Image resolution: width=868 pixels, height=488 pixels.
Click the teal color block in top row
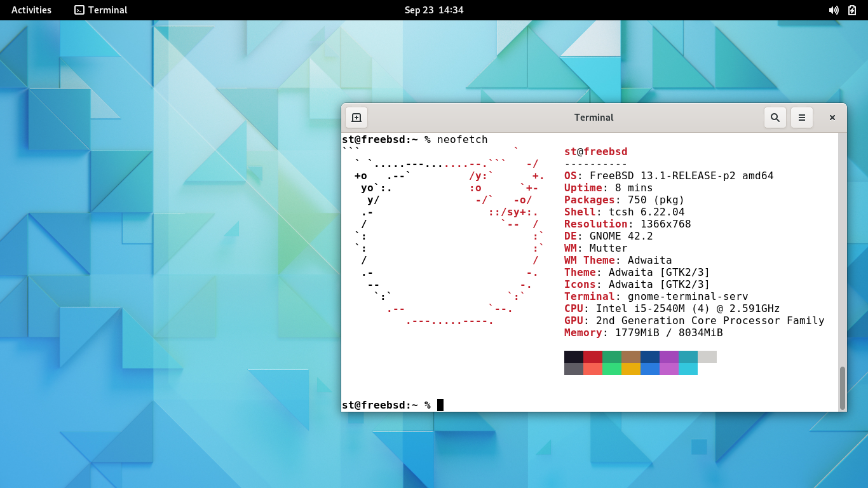click(x=688, y=356)
